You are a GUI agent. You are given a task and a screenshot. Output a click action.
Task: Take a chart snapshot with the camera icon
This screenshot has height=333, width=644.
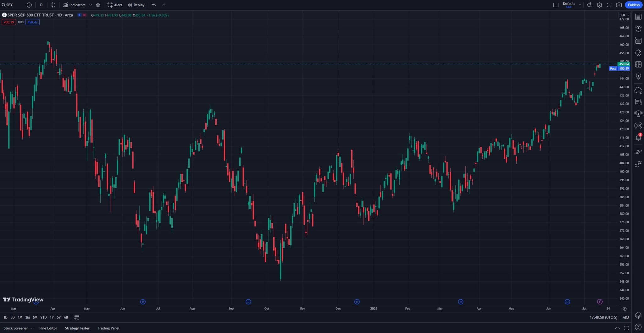pyautogui.click(x=619, y=5)
